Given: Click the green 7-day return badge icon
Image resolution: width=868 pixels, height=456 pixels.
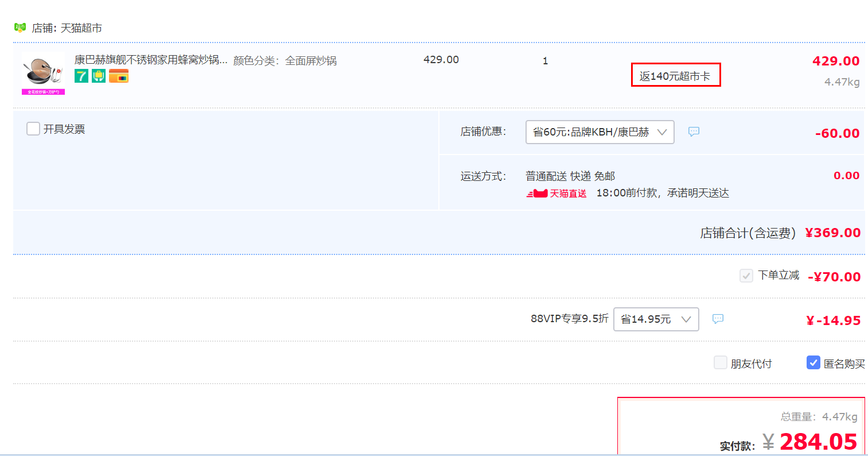Looking at the screenshot, I should tap(81, 76).
